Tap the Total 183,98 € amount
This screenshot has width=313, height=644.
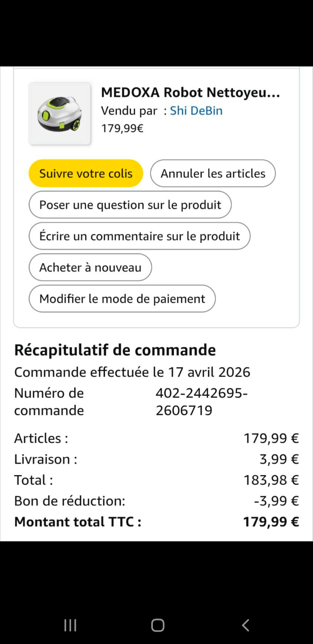point(271,480)
